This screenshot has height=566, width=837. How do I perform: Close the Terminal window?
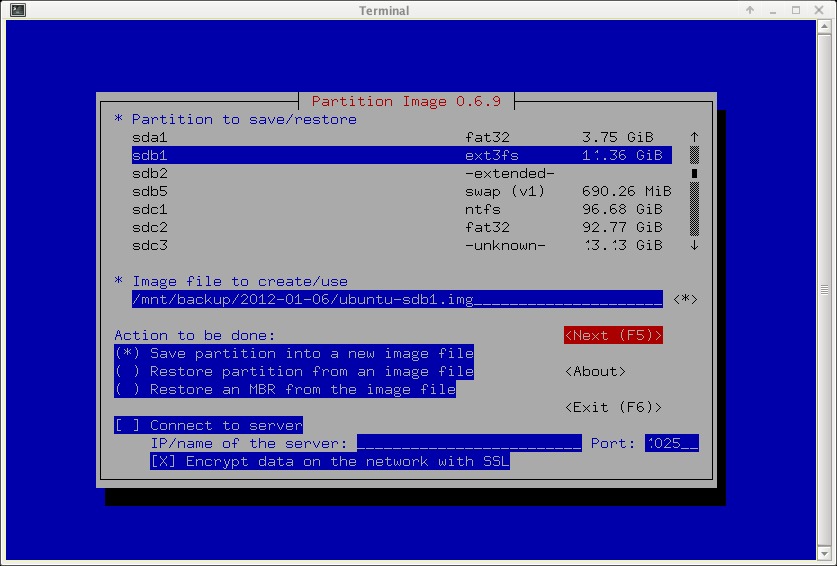[x=824, y=10]
